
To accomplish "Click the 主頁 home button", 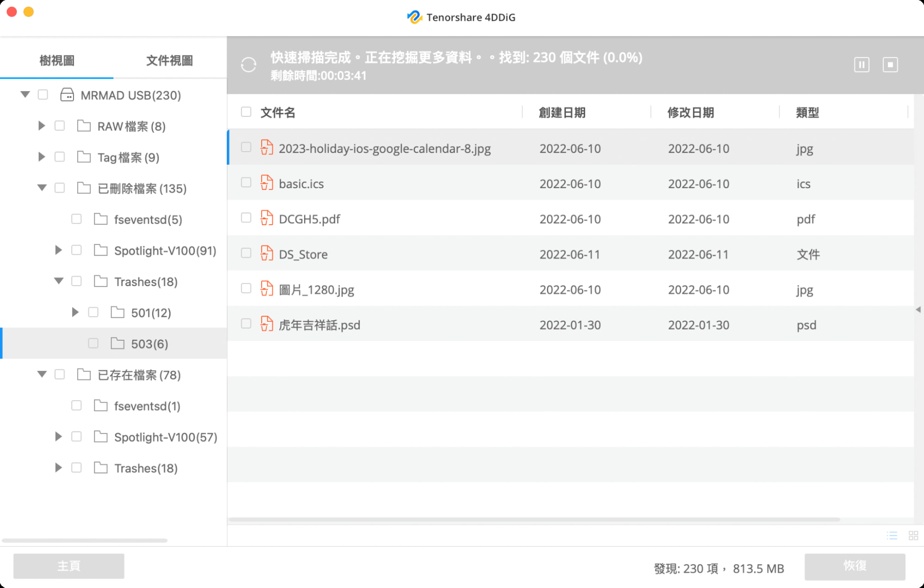I will click(x=68, y=566).
